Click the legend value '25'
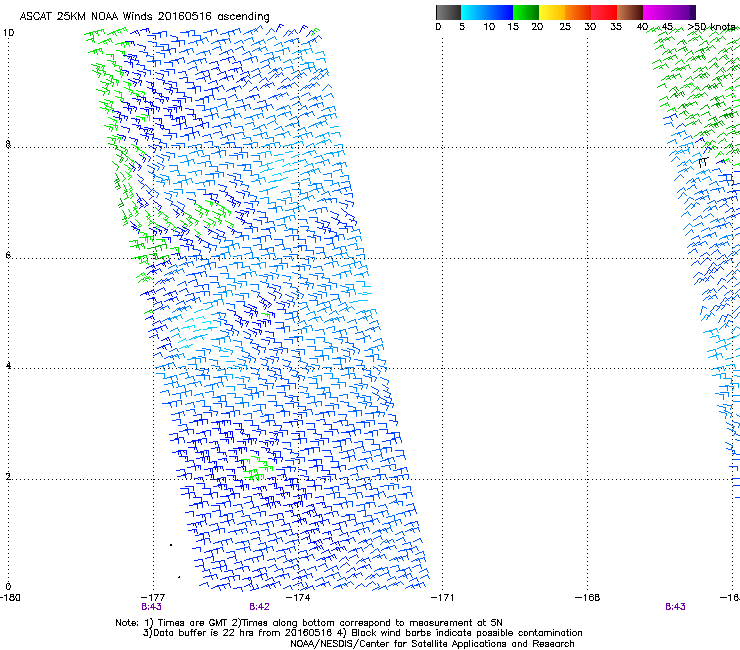 tap(565, 27)
